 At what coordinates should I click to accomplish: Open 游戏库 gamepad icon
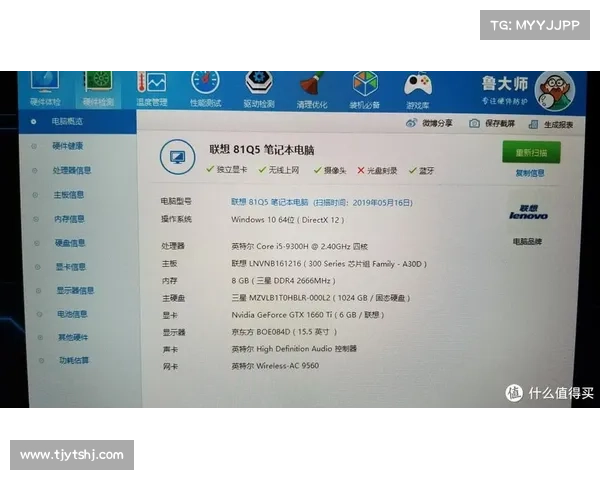click(x=418, y=84)
